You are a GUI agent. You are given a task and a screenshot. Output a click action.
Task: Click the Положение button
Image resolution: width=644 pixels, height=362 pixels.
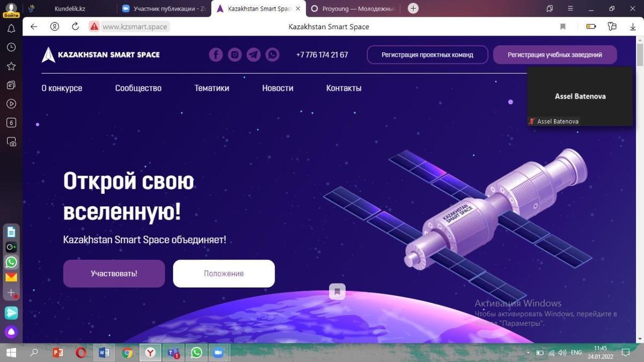(224, 273)
